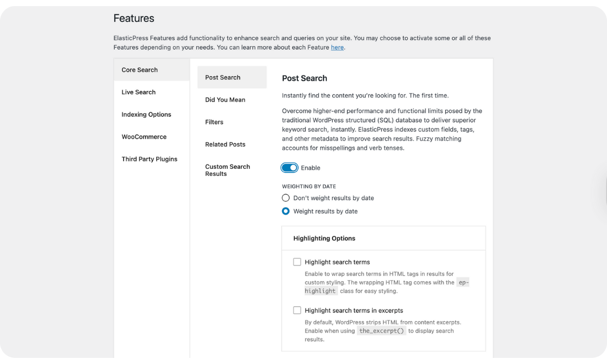The image size is (607, 364).
Task: Open the Core Search features tab
Action: pos(140,70)
